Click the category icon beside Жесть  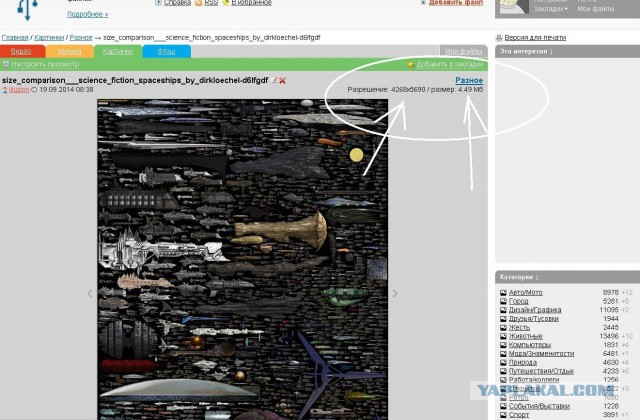503,327
